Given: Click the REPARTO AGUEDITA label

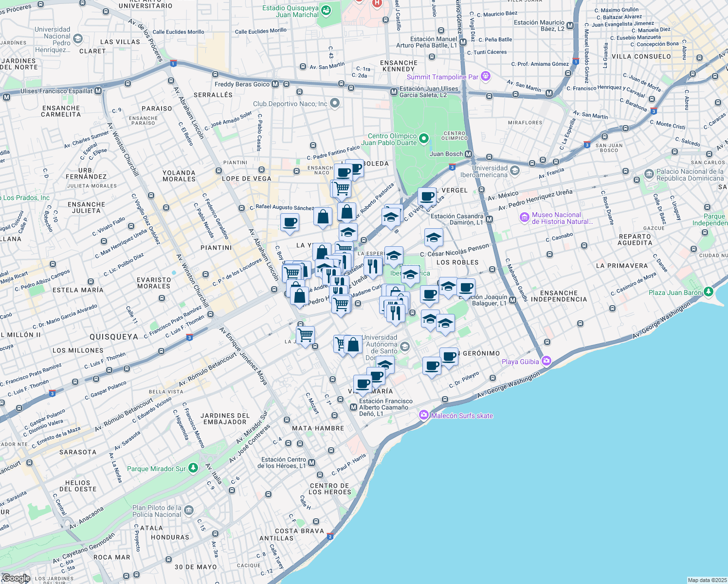Looking at the screenshot, I should pyautogui.click(x=635, y=239).
